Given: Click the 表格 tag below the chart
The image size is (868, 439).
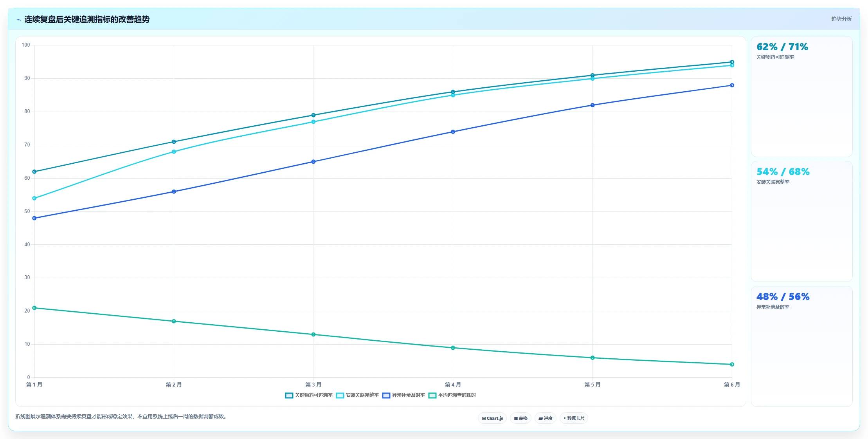Looking at the screenshot, I should coord(520,418).
